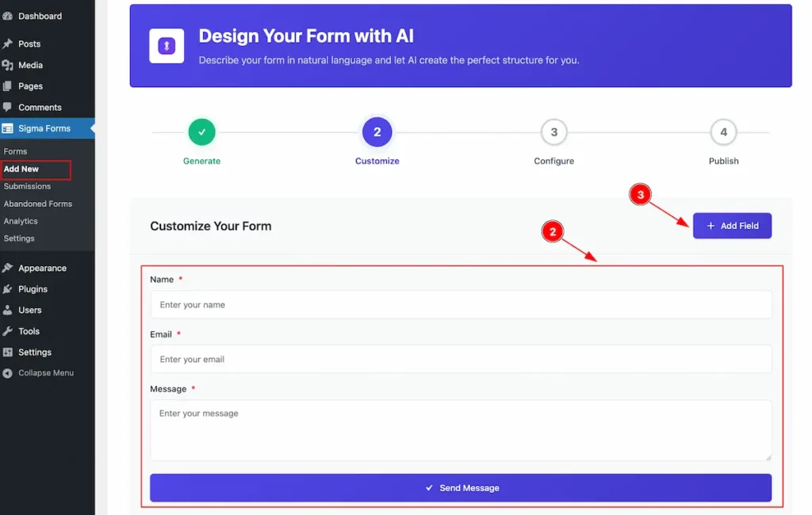Click the Plugins plug icon
The image size is (812, 515).
click(7, 289)
